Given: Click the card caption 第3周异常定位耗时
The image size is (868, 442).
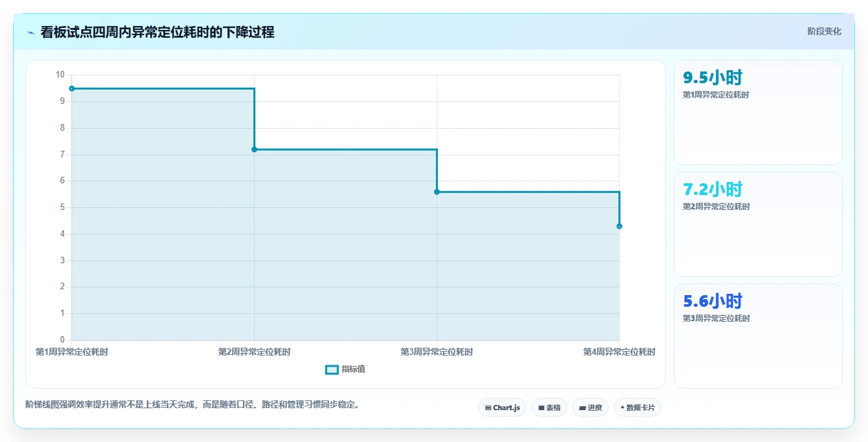Looking at the screenshot, I should click(x=716, y=318).
